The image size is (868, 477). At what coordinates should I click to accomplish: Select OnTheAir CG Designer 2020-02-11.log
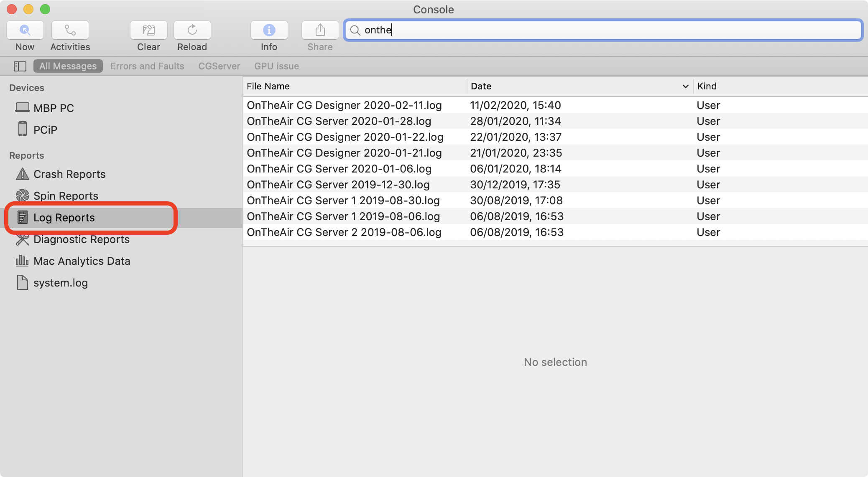pos(344,105)
